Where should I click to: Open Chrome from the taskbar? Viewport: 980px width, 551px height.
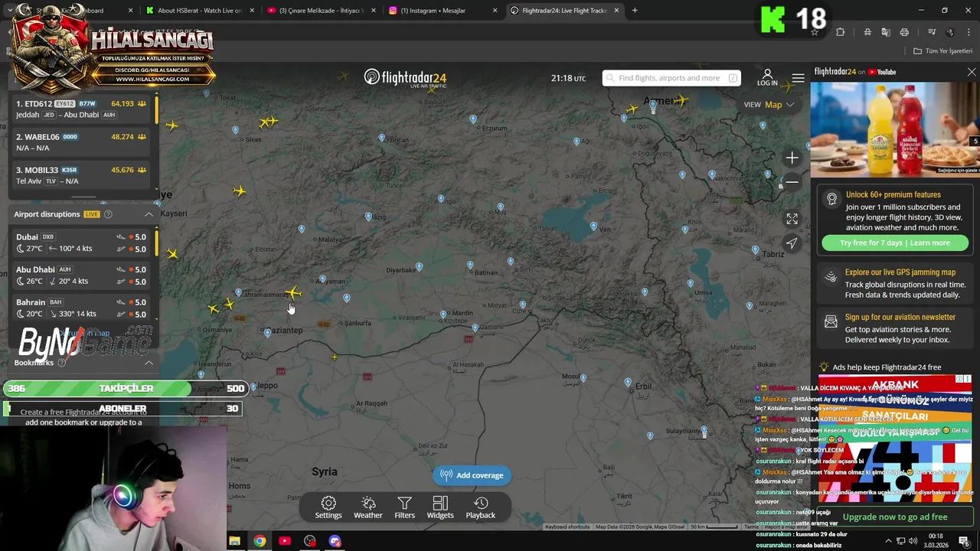260,541
